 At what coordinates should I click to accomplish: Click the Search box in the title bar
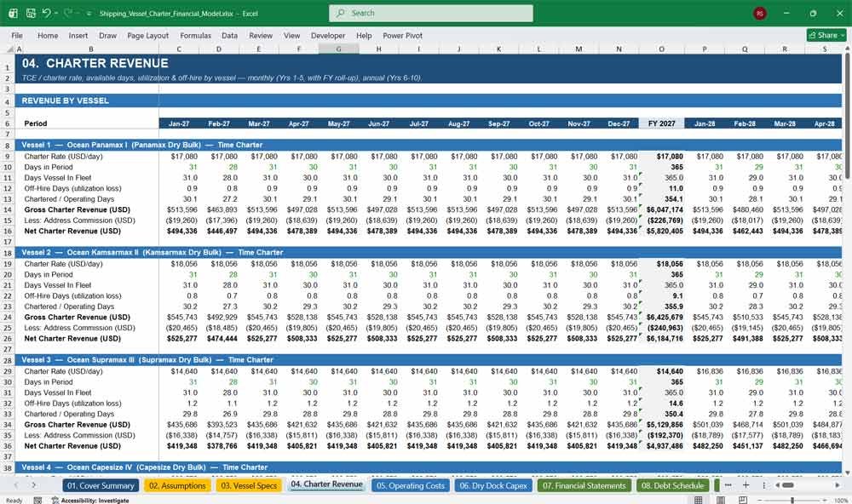click(x=431, y=13)
